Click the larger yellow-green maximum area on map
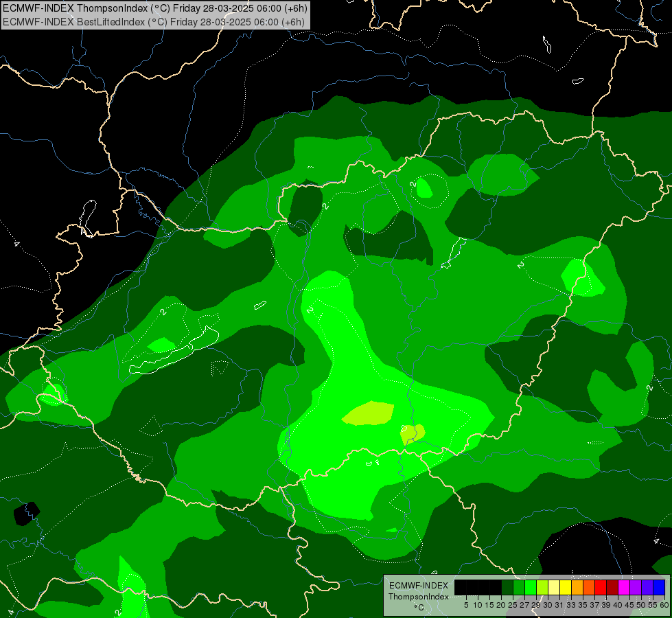The width and height of the screenshot is (672, 618). pyautogui.click(x=369, y=413)
